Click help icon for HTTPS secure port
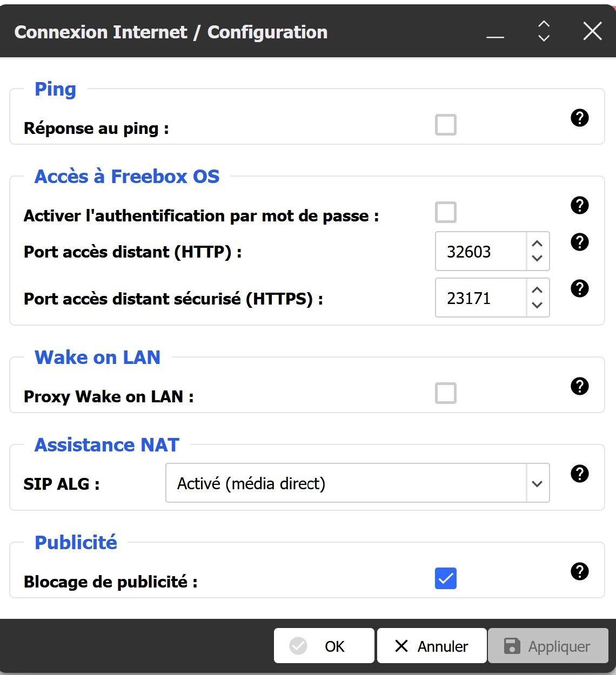 pos(580,288)
